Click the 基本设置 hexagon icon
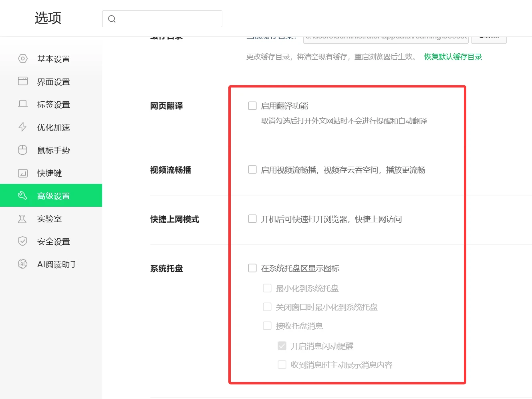Screen dimensions: 532x399 23,59
